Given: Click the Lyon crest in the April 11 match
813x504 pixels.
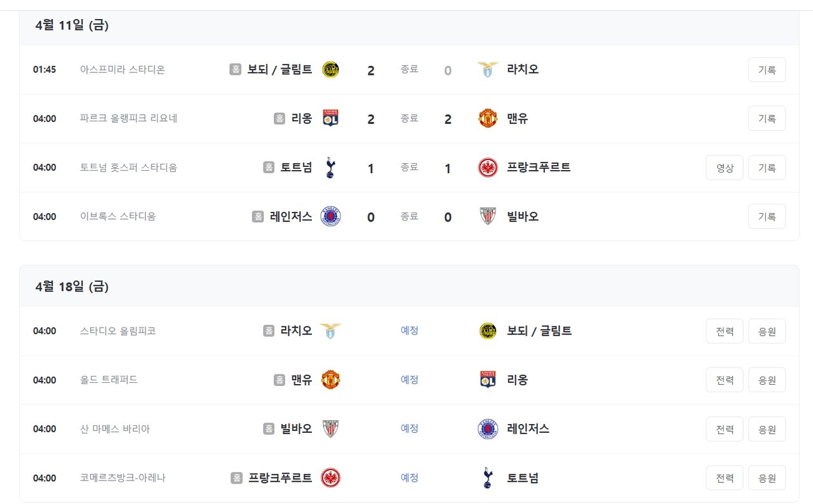Looking at the screenshot, I should [x=330, y=118].
